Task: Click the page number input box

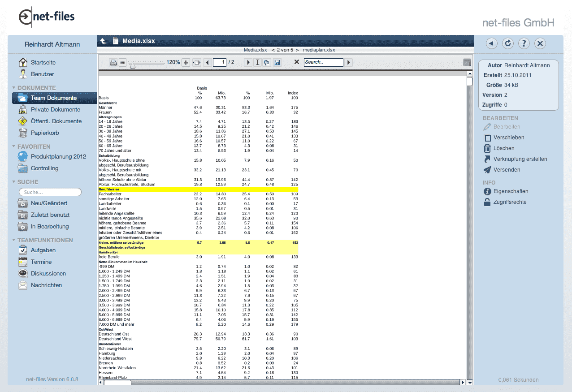Action: [x=220, y=63]
